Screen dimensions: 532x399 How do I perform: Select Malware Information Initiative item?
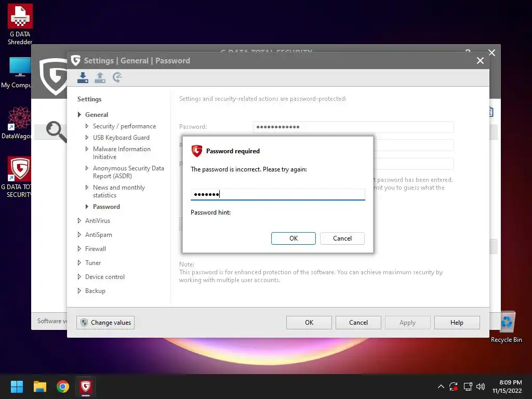122,153
